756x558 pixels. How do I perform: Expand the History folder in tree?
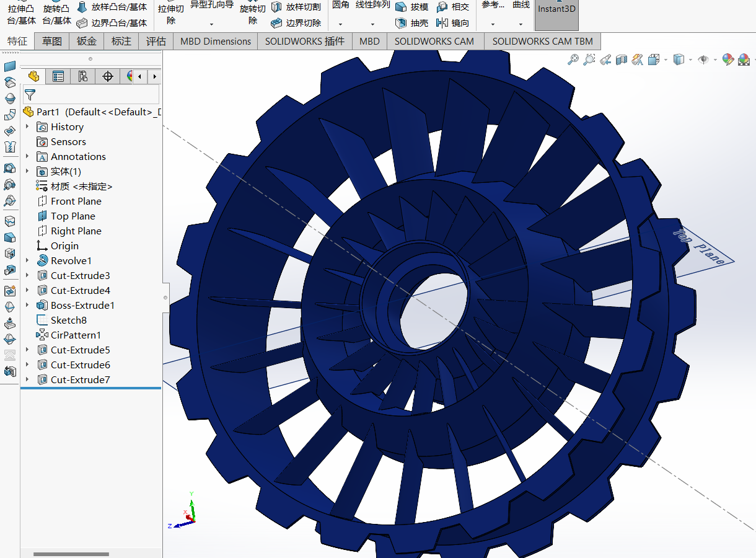click(x=27, y=126)
